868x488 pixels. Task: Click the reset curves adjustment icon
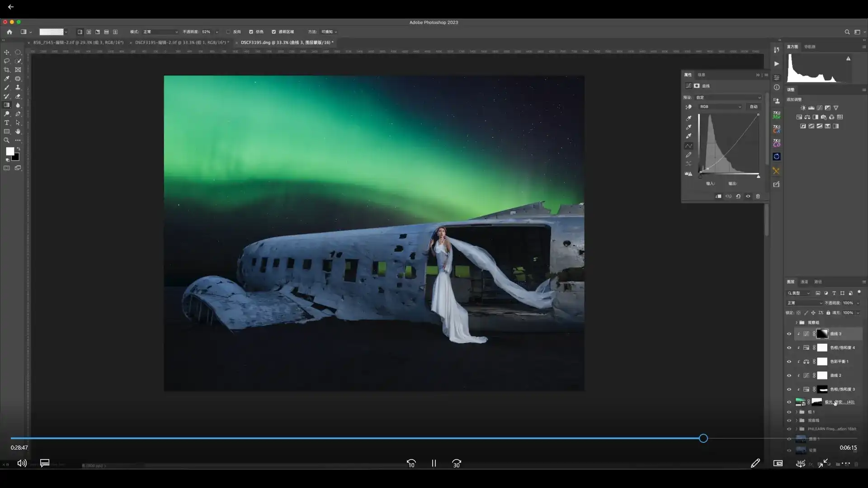click(x=738, y=197)
